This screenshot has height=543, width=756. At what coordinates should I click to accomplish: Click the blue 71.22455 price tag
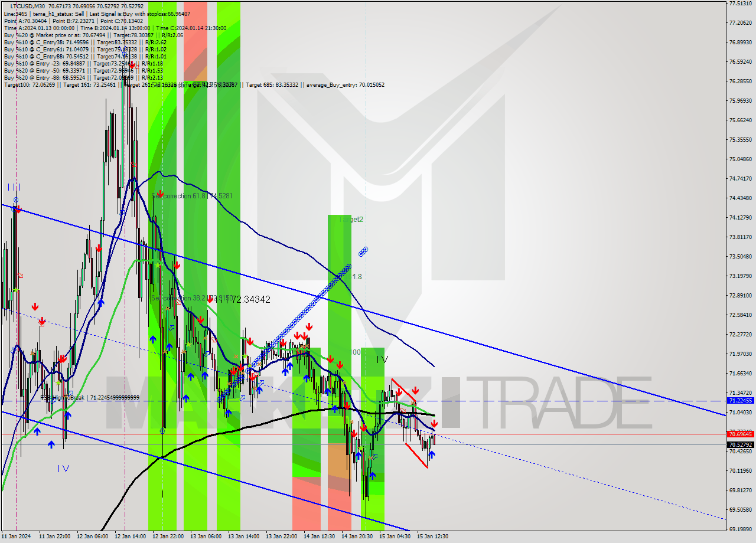740,400
